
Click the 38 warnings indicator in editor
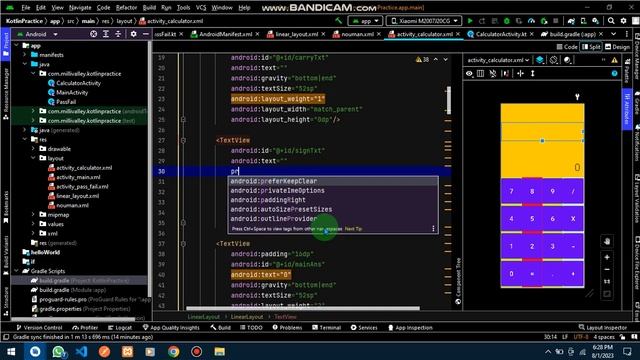coord(422,60)
